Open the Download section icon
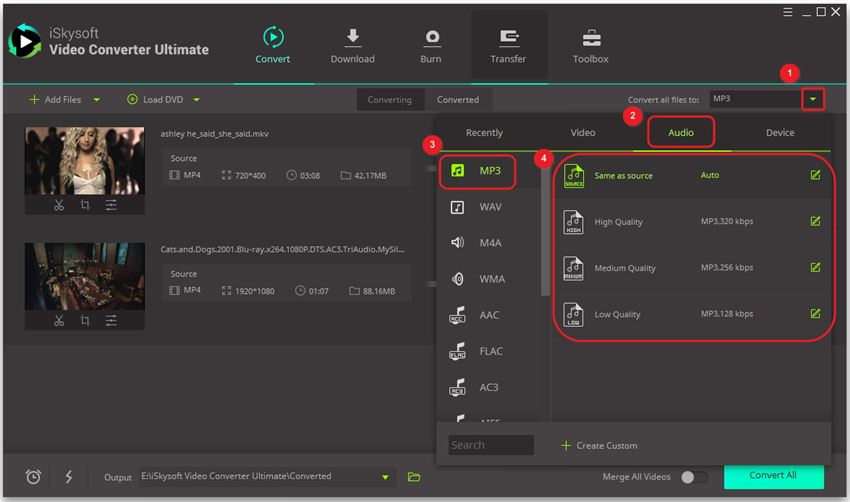Viewport: 850px width, 502px height. click(x=352, y=38)
